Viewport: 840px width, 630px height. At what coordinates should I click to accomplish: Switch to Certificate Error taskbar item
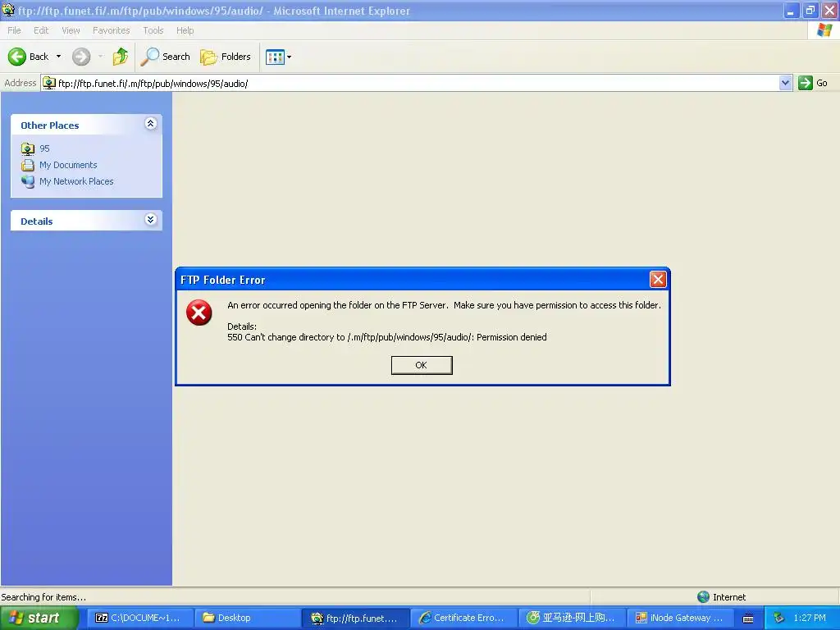463,618
